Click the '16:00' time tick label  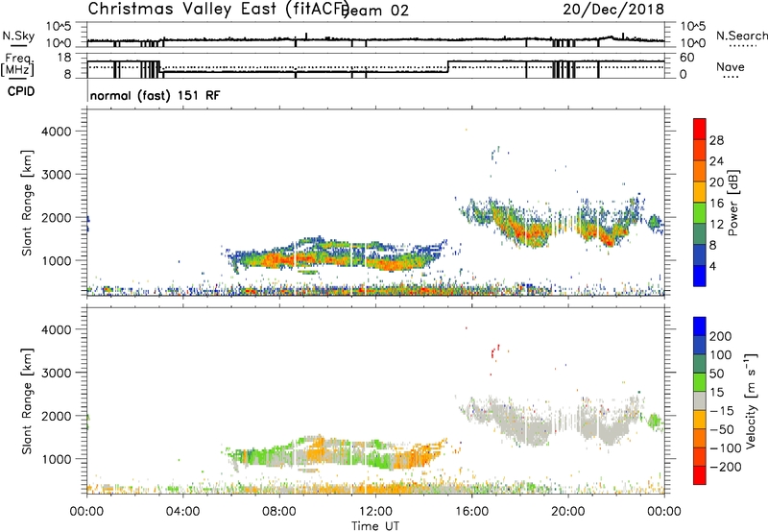tap(471, 512)
